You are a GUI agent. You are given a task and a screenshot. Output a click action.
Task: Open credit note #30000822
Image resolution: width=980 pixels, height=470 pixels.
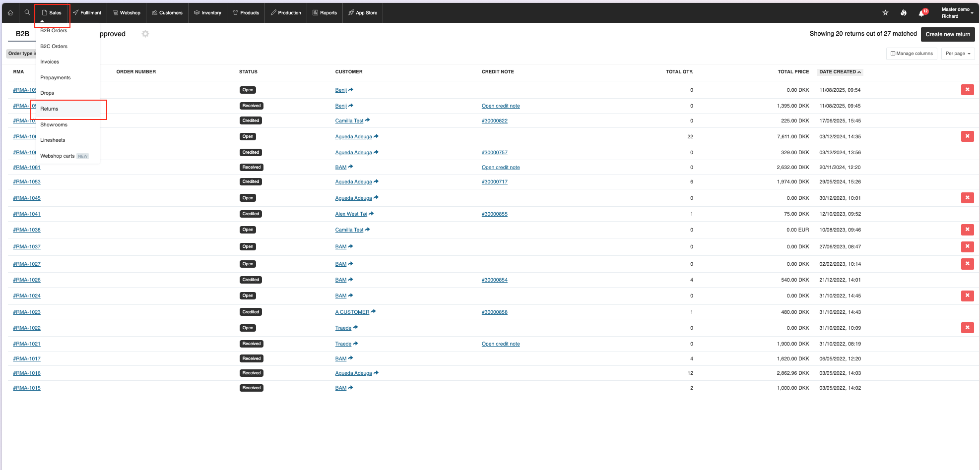point(494,121)
